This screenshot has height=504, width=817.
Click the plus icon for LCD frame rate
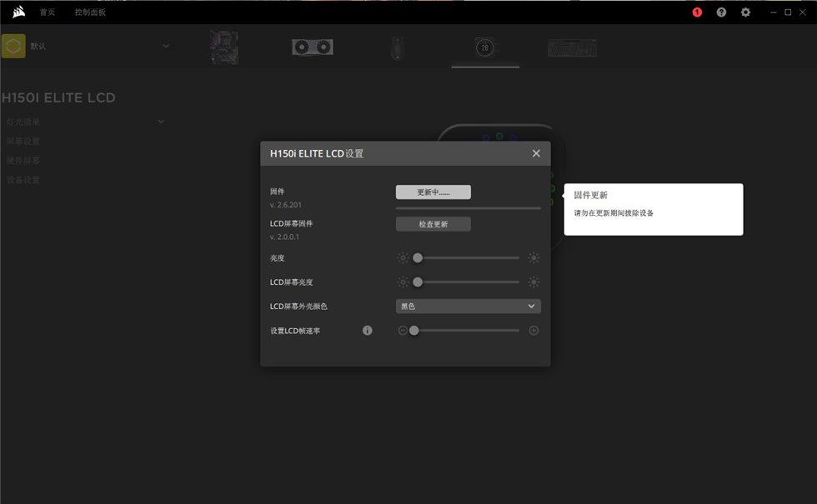pyautogui.click(x=534, y=330)
